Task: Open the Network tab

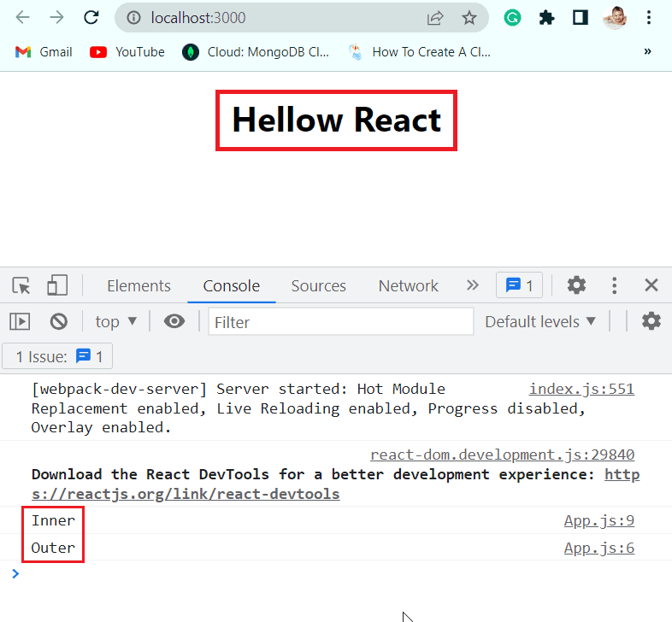Action: click(409, 285)
